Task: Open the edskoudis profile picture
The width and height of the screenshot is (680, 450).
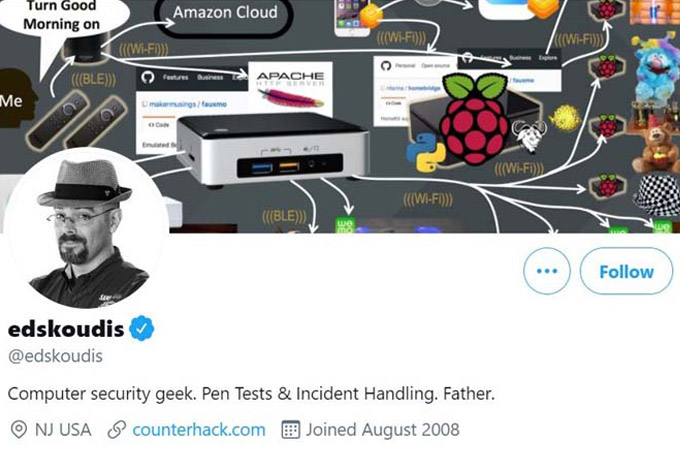Action: (x=85, y=229)
